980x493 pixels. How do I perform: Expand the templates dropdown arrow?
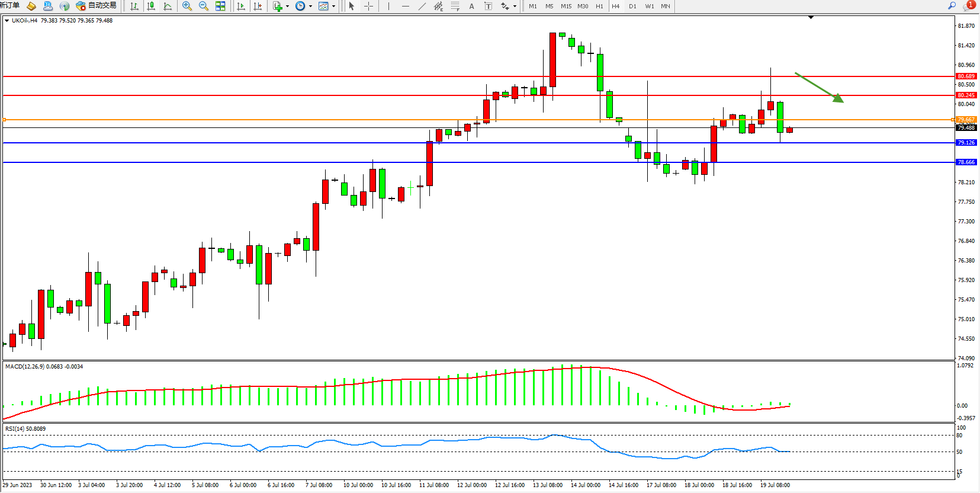click(333, 7)
